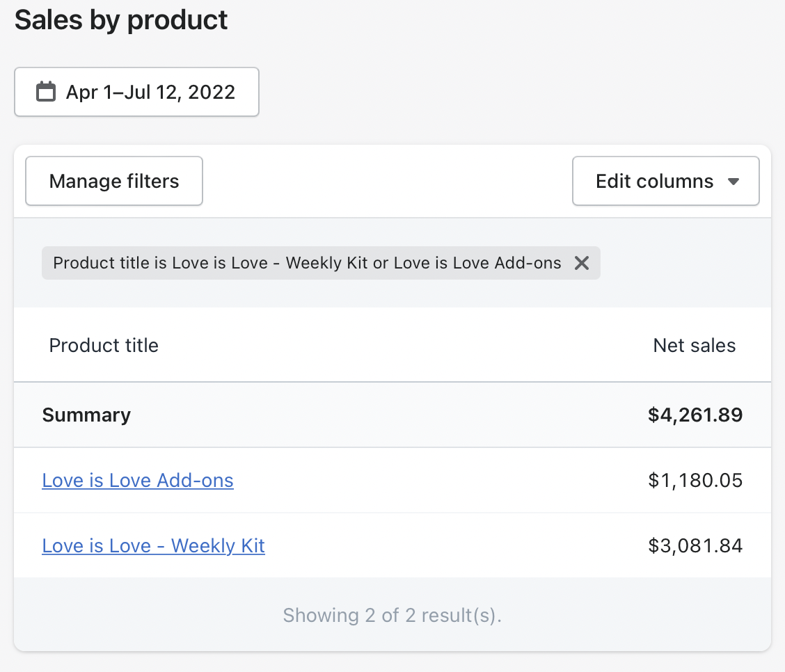Open the Edit columns dropdown label
The image size is (785, 672).
click(654, 182)
